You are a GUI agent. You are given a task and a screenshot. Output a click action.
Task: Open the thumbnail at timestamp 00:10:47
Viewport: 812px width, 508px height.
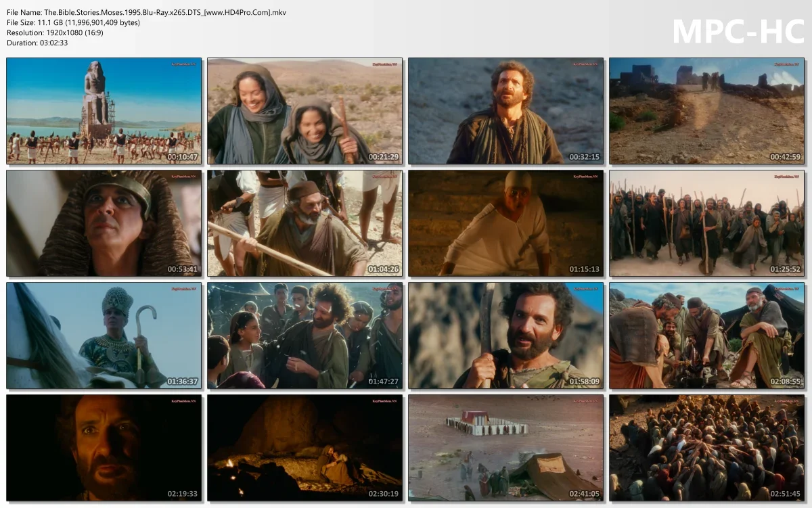point(104,111)
